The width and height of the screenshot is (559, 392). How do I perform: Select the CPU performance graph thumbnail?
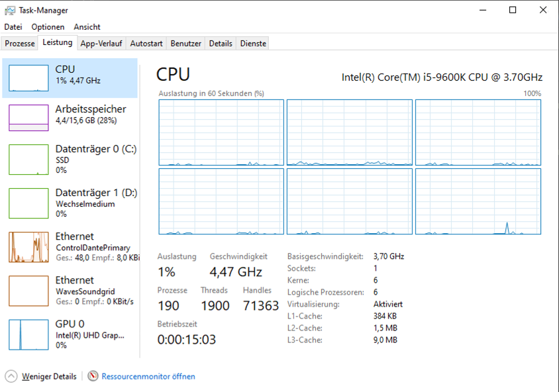(x=28, y=78)
